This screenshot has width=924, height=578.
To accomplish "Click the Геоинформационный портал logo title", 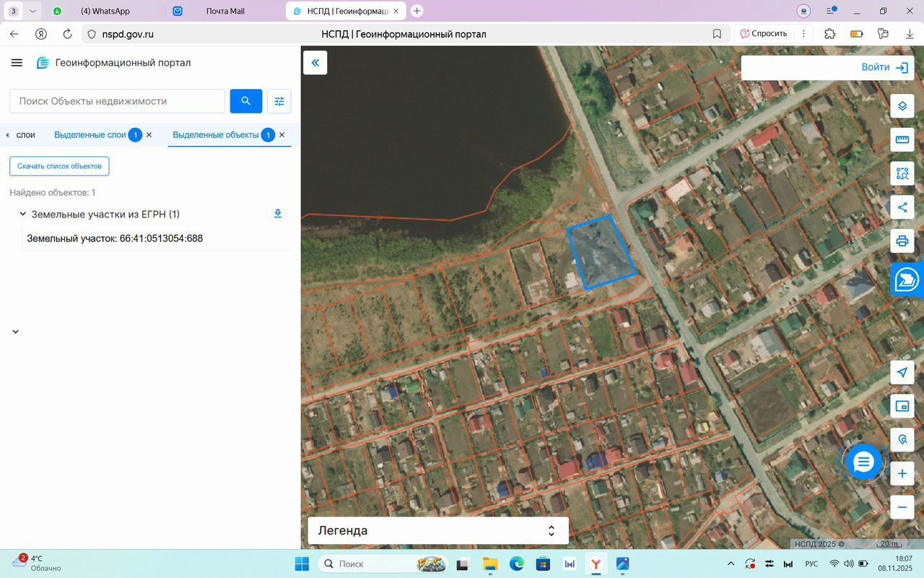I will (114, 63).
